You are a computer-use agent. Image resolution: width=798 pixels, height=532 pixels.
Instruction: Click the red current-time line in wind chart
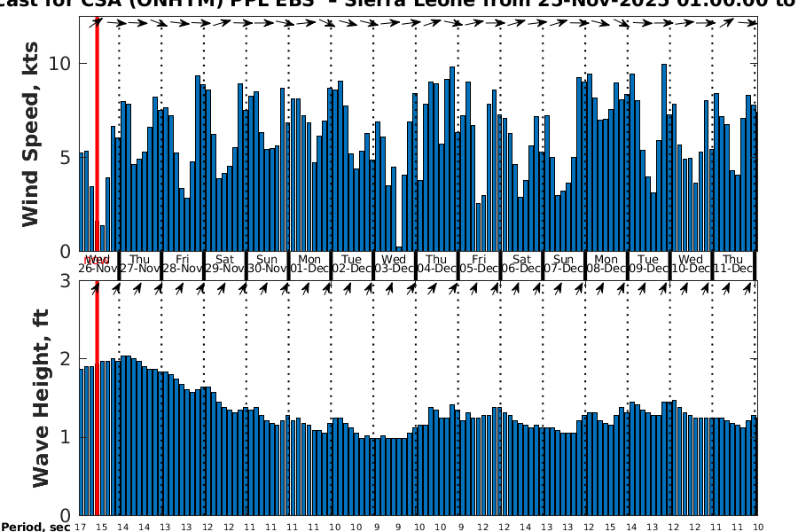click(97, 133)
